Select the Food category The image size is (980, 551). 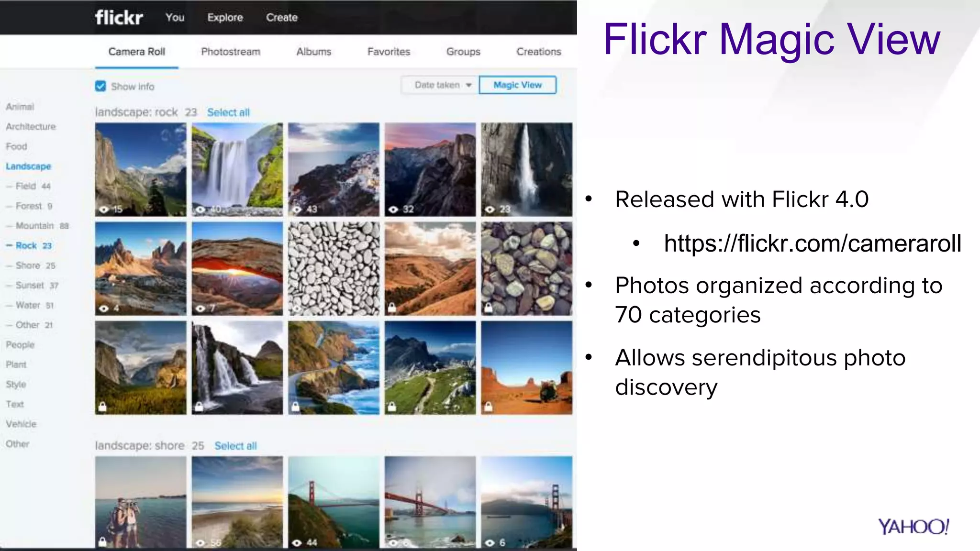[x=16, y=146]
